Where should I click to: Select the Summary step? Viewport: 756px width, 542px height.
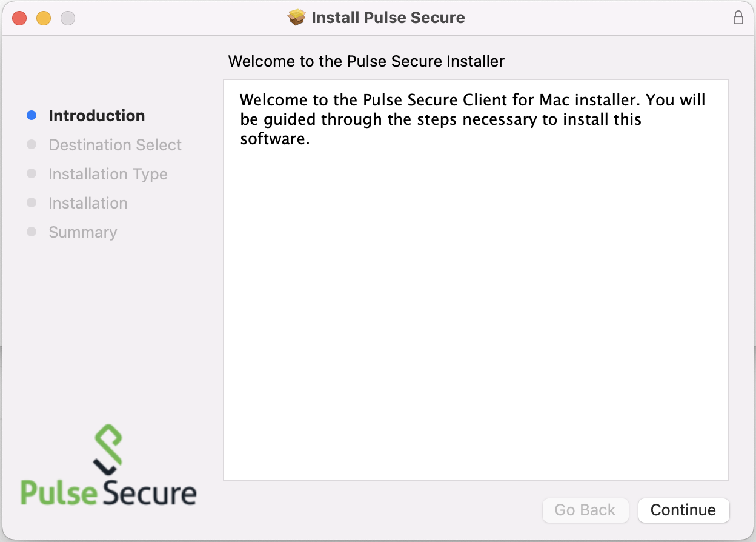pos(83,232)
